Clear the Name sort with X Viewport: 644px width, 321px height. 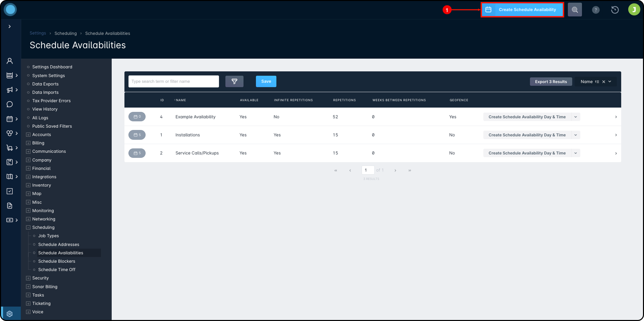click(603, 82)
